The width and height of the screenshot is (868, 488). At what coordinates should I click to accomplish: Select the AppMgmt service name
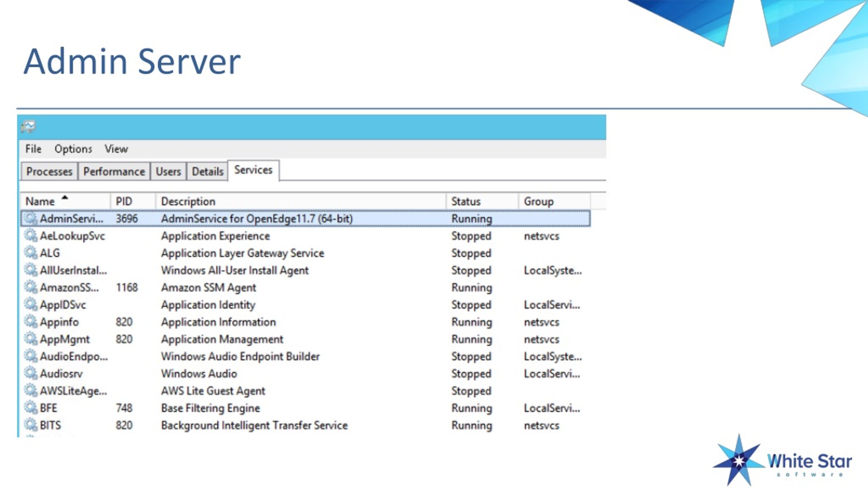[65, 339]
